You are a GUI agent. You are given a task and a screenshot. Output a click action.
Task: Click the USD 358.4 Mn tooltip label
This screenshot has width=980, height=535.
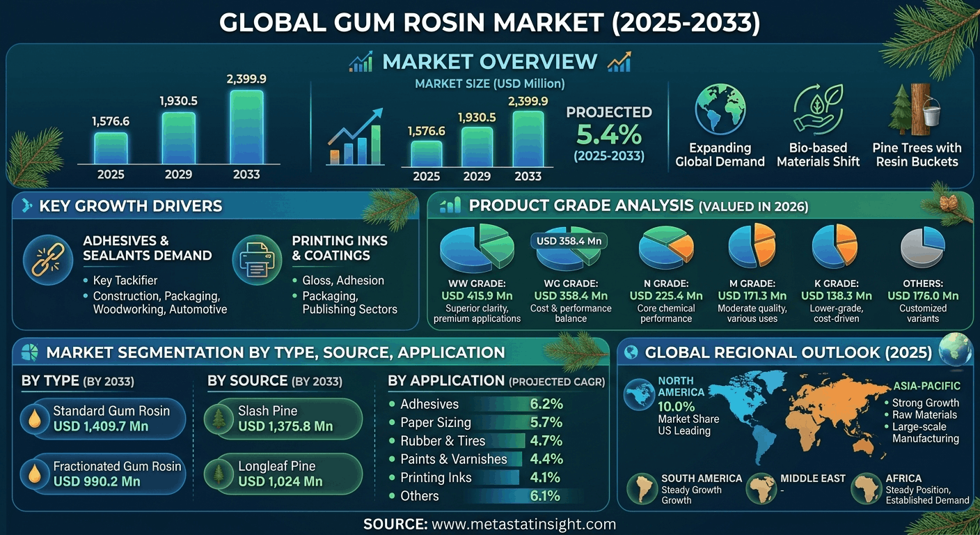569,242
